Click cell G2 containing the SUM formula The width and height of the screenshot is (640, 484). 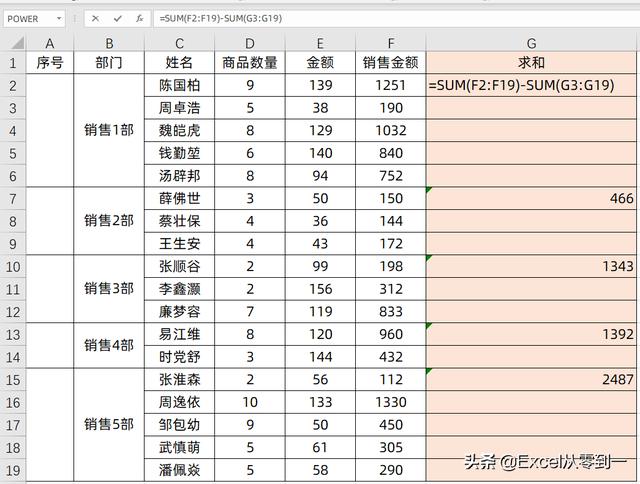[x=532, y=86]
